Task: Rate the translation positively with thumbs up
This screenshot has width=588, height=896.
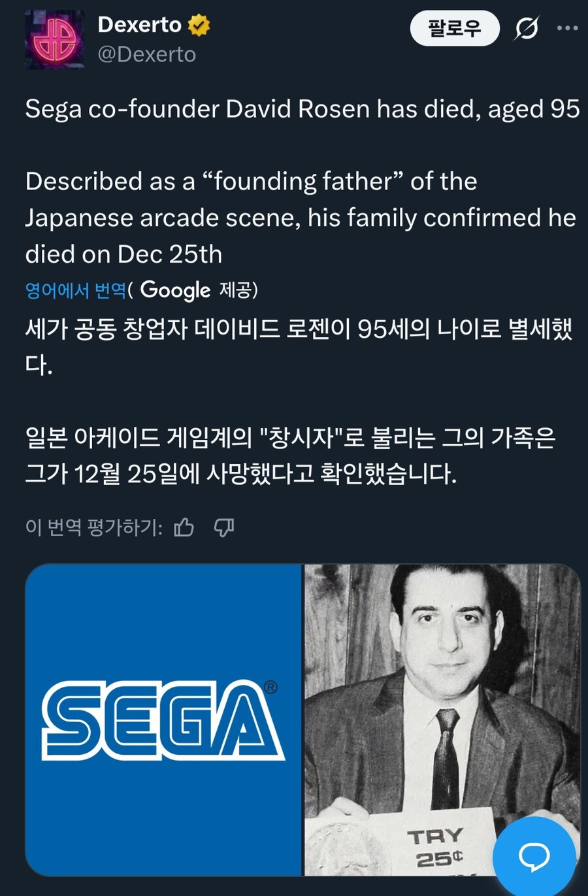Action: click(x=185, y=526)
